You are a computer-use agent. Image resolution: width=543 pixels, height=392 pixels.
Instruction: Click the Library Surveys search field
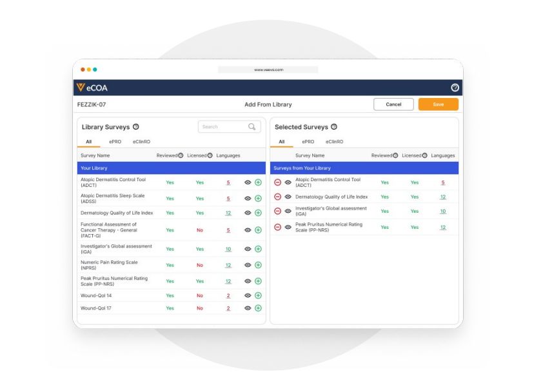point(222,127)
